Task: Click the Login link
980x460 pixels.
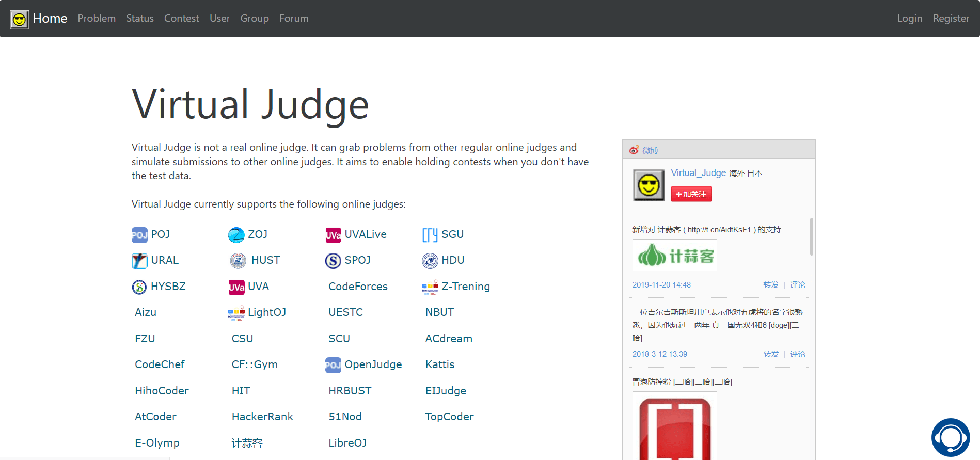Action: coord(909,18)
